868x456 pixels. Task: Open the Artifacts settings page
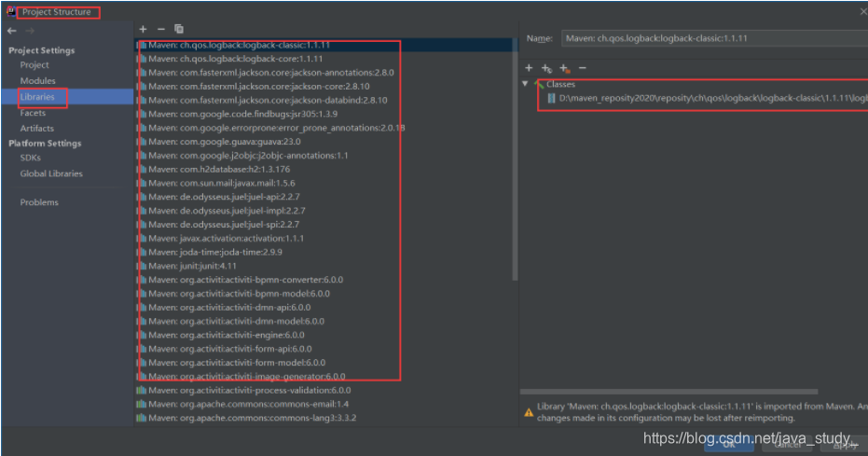[37, 129]
